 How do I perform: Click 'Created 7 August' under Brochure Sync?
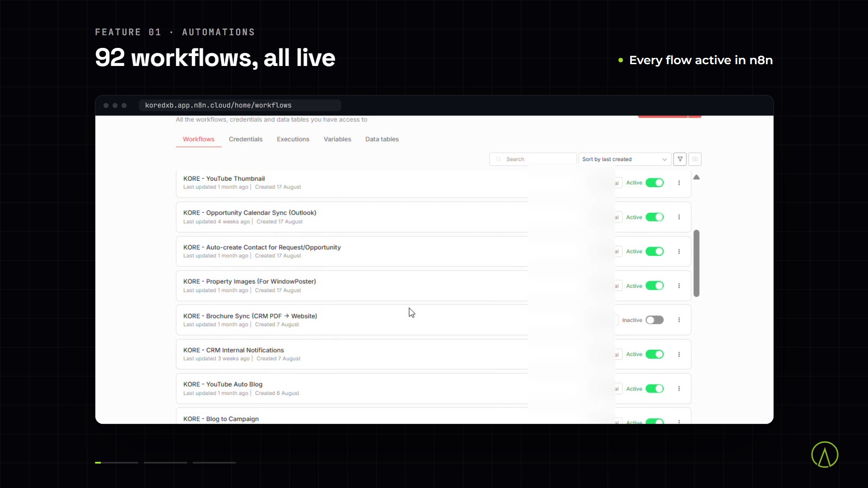coord(277,324)
